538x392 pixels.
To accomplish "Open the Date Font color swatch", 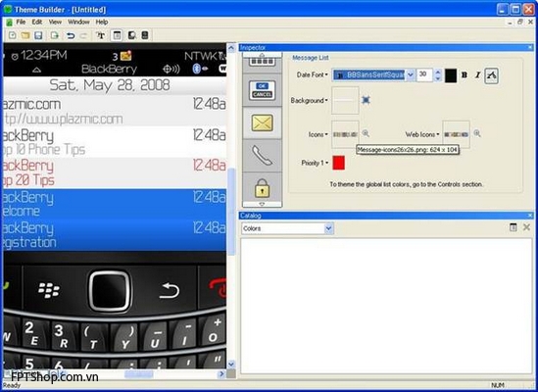I will click(451, 75).
